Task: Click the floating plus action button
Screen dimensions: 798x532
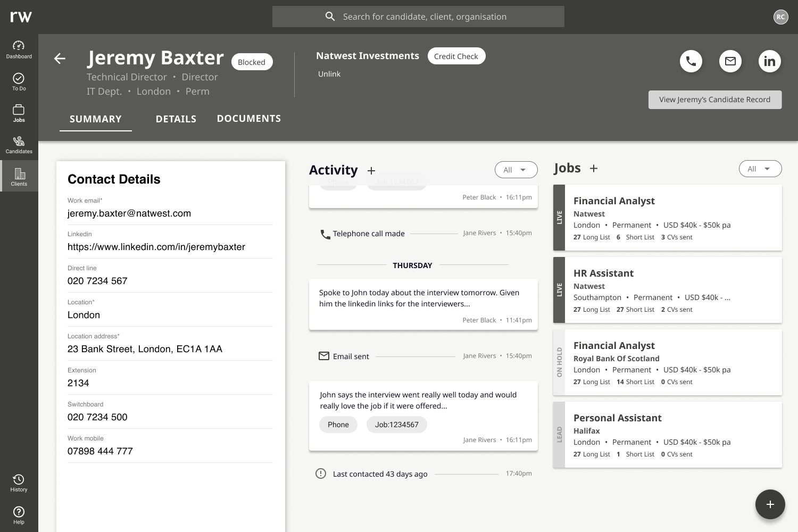Action: click(x=770, y=504)
